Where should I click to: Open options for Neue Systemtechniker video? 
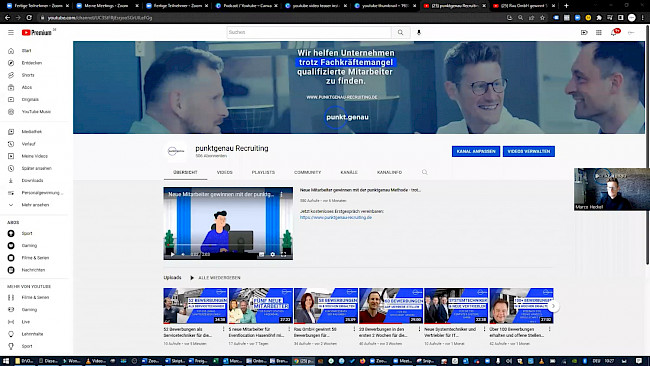click(485, 329)
